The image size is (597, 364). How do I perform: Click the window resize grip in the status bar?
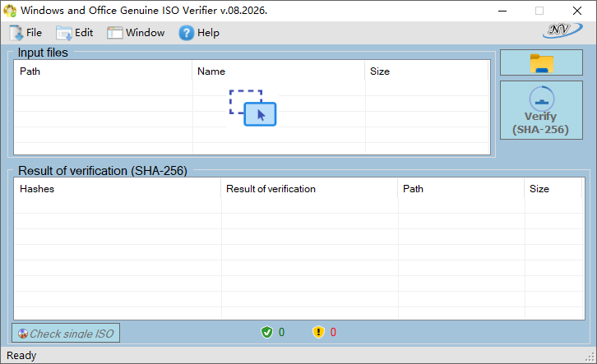590,357
